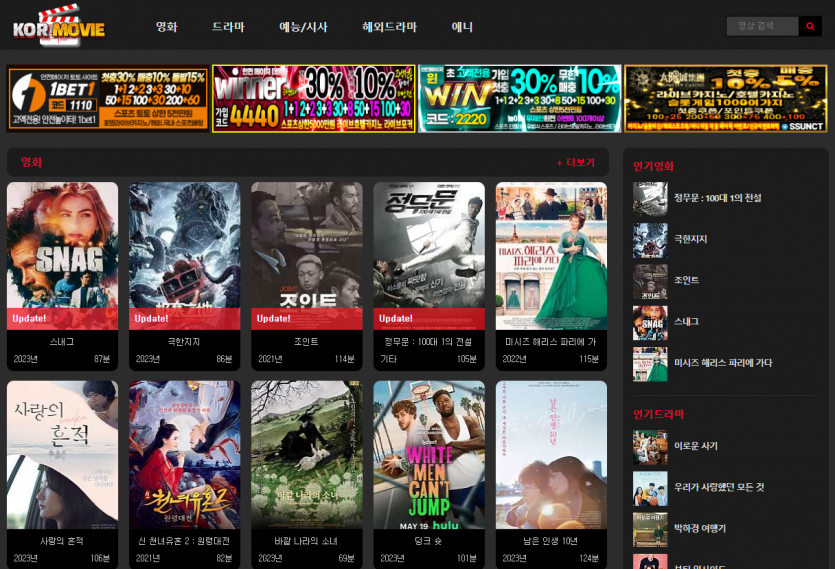Click the KOR MOVIE logo
Viewport: 835px width, 569px height.
59,27
